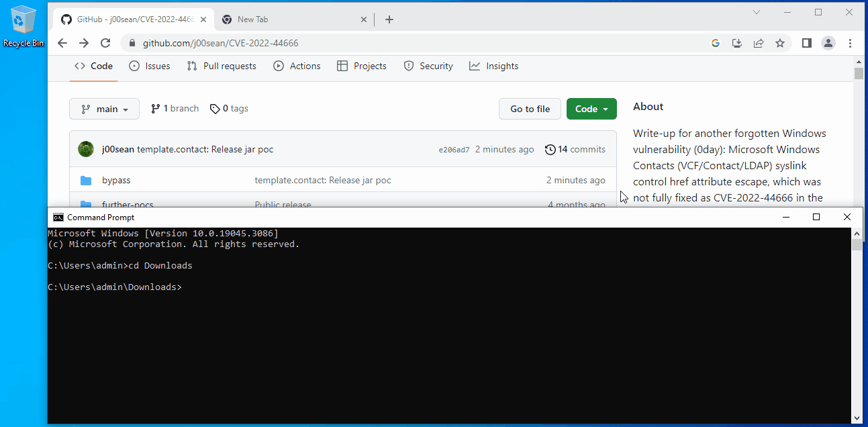Click the install app icon in address bar
The image size is (868, 427).
coord(737,43)
